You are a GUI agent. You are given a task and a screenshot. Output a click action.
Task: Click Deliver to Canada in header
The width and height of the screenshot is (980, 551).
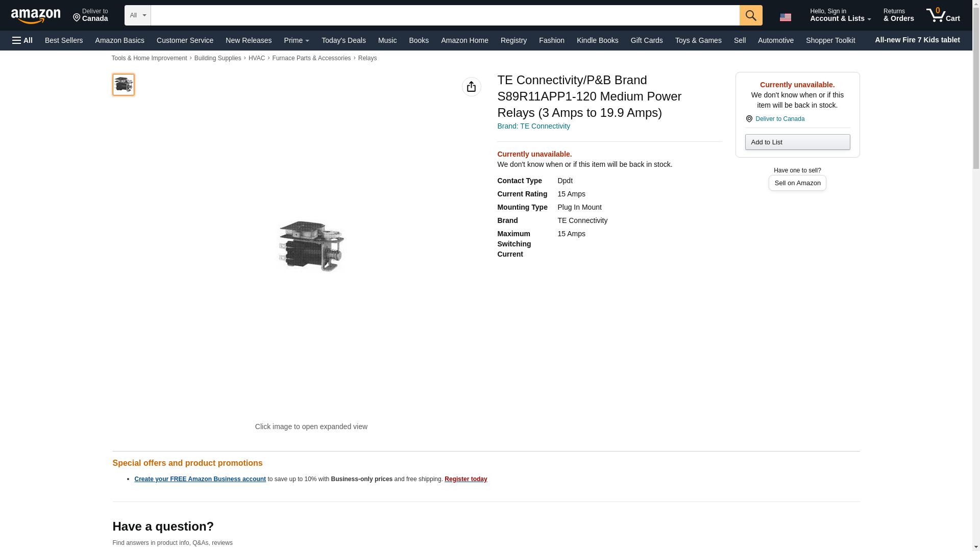point(90,15)
